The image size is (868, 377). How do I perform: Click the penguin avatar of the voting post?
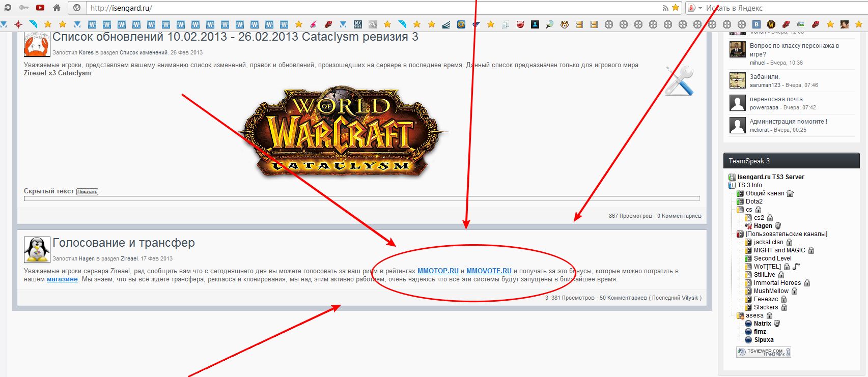37,249
